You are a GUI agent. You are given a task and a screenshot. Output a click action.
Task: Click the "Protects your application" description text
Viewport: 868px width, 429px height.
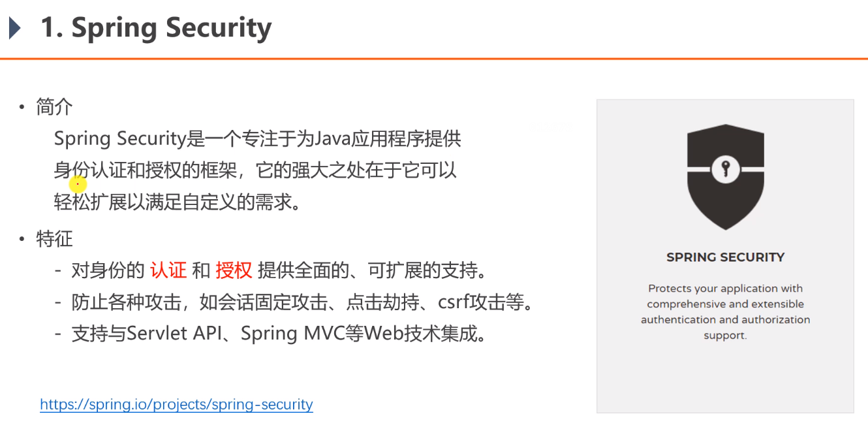tap(725, 312)
